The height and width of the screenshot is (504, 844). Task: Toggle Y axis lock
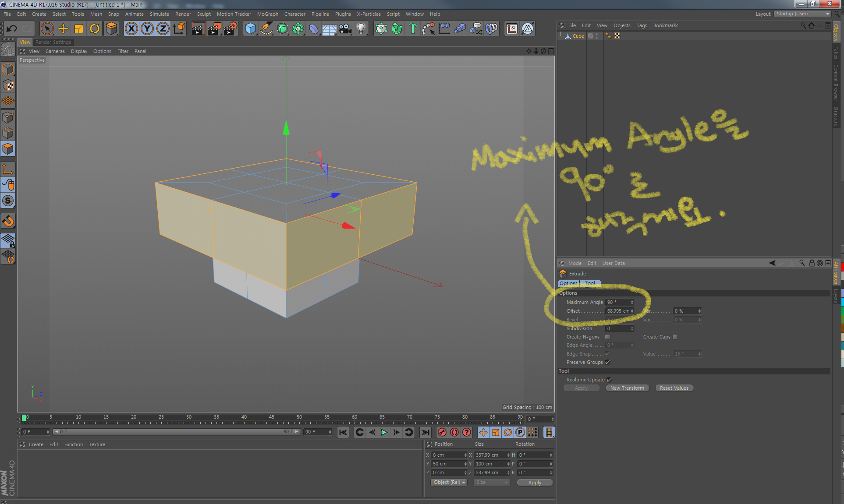[147, 29]
